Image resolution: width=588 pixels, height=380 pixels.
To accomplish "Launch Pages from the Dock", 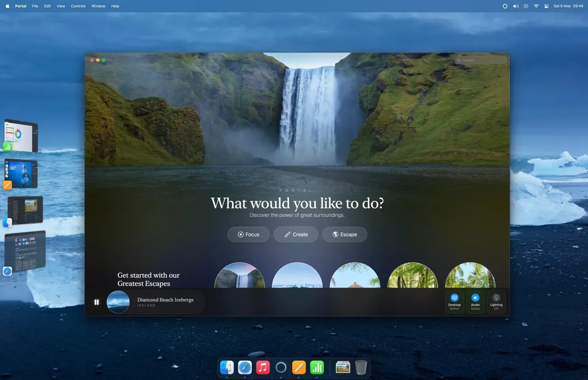I will tap(299, 367).
